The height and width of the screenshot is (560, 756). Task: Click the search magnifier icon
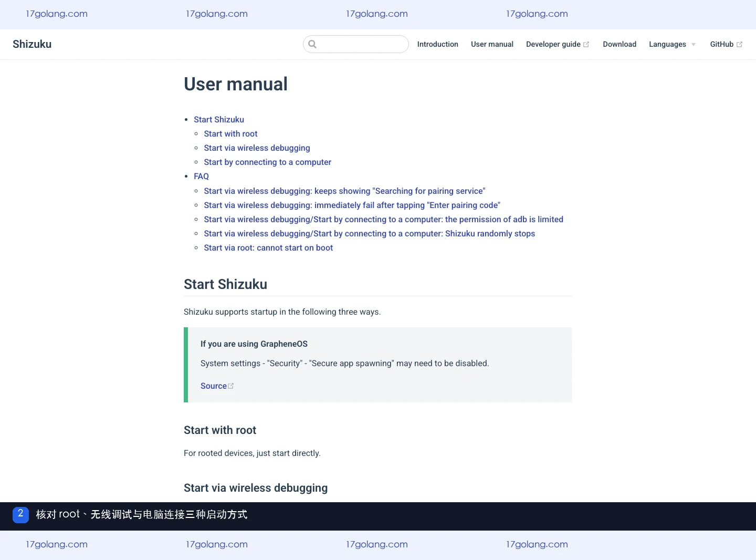312,44
